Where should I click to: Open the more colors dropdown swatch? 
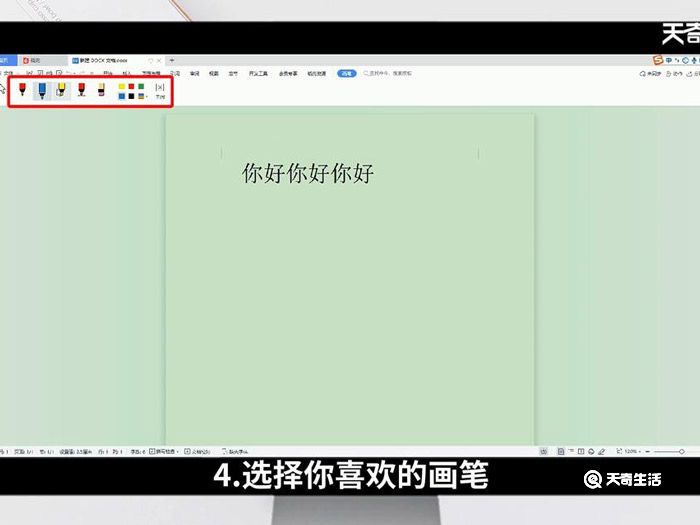pyautogui.click(x=142, y=96)
